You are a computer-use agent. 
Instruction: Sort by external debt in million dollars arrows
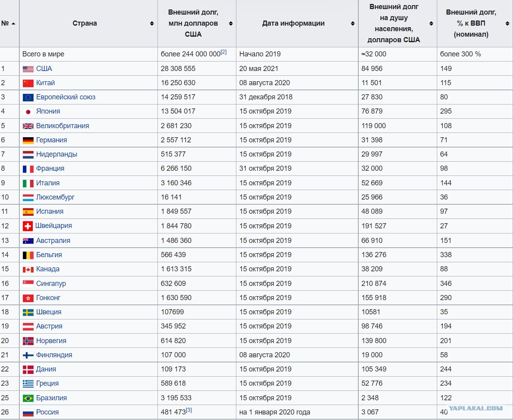231,24
